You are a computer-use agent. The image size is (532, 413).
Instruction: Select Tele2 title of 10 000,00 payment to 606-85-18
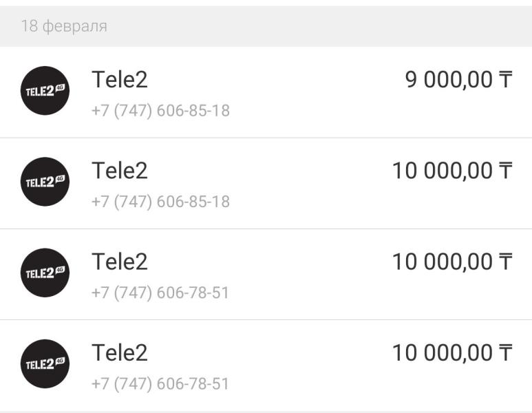pyautogui.click(x=120, y=170)
